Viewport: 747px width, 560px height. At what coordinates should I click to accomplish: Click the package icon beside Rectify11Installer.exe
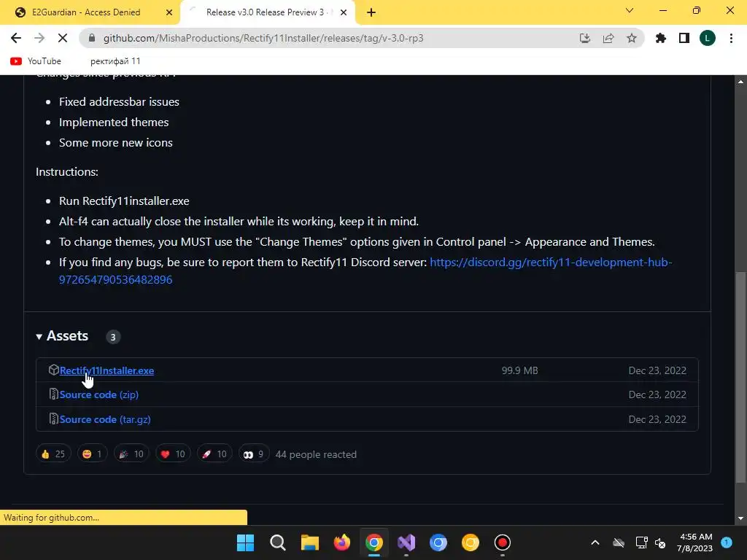tap(53, 370)
